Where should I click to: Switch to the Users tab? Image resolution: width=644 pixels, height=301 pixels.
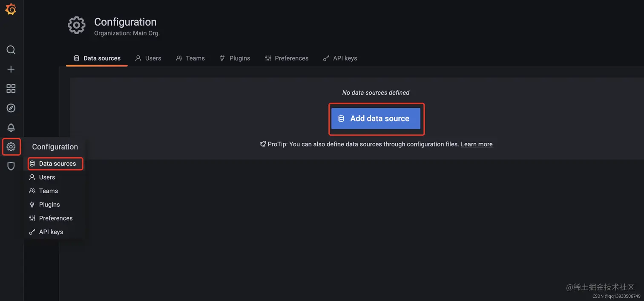click(148, 58)
